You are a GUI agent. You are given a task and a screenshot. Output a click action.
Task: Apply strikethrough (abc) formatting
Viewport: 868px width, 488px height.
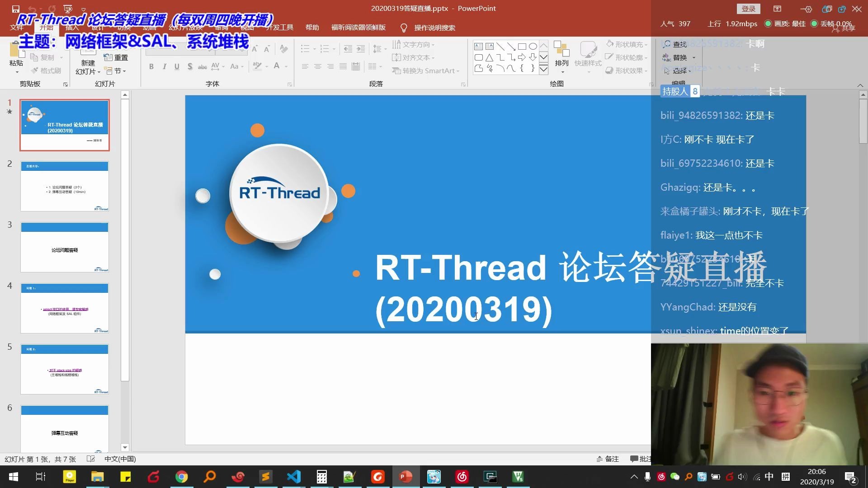(x=203, y=66)
